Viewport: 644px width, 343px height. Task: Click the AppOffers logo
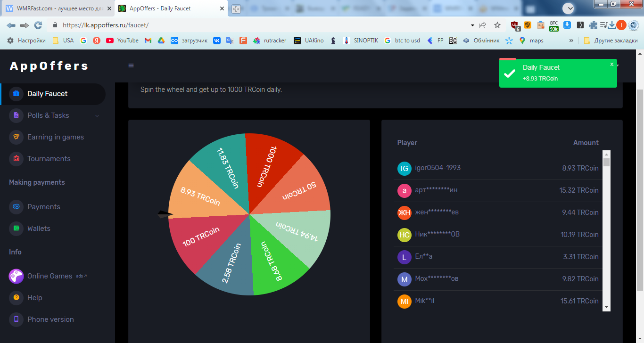(49, 66)
